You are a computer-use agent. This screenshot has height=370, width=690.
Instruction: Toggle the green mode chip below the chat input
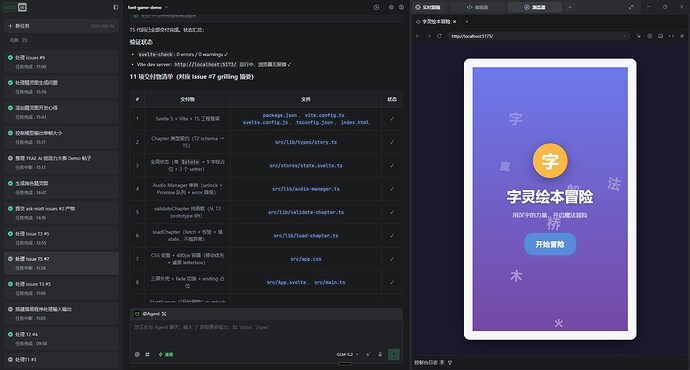coord(166,354)
